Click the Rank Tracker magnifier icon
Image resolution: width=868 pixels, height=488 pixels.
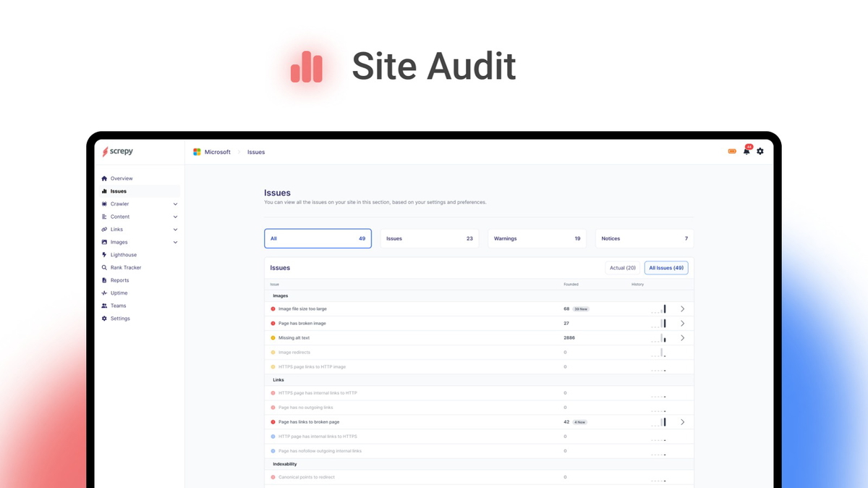coord(105,267)
